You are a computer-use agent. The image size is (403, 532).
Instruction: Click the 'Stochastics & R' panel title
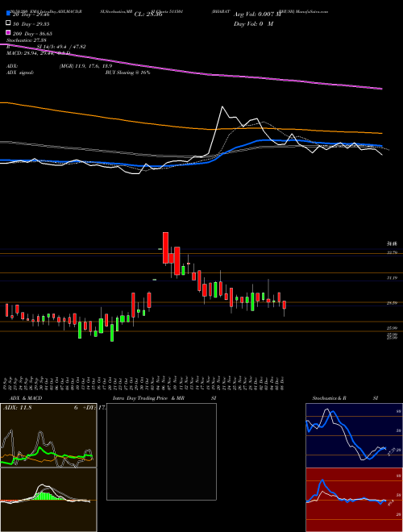click(x=329, y=398)
